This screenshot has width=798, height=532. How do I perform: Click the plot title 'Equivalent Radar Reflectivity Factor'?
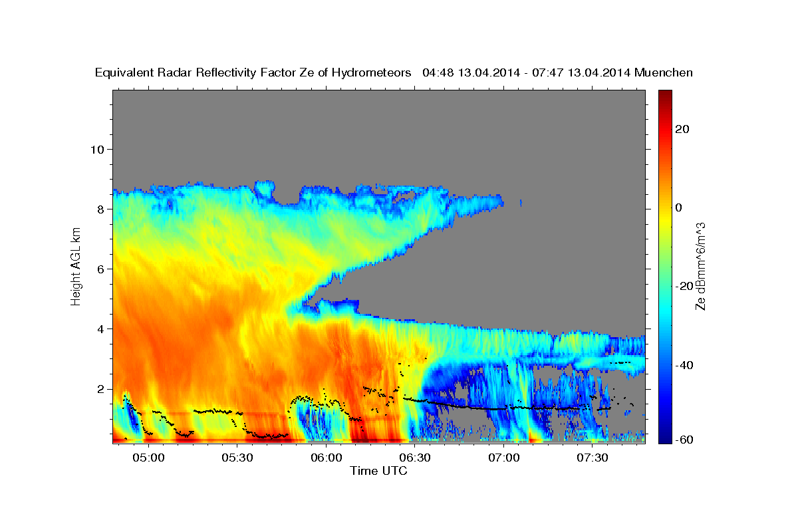point(196,73)
